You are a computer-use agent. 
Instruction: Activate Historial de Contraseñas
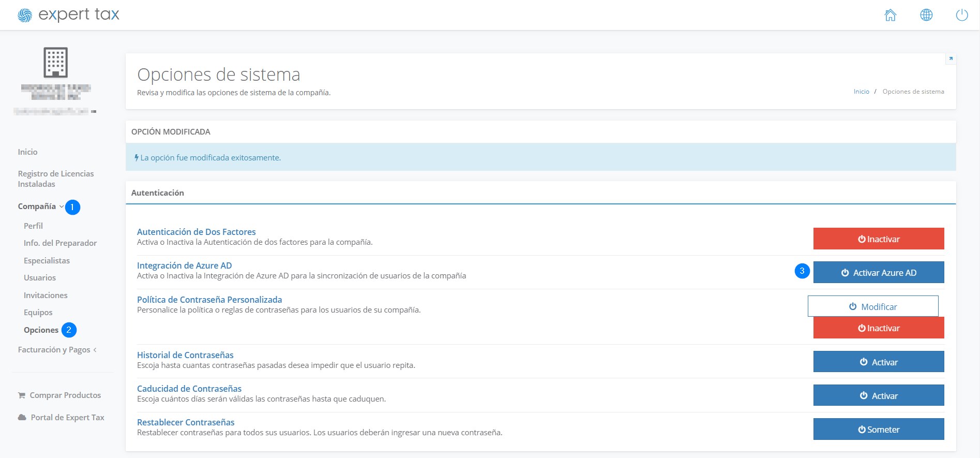[x=878, y=362]
